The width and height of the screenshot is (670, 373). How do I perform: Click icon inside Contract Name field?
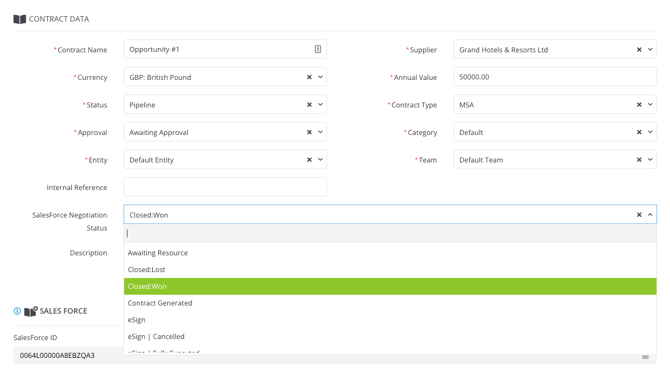pos(317,49)
